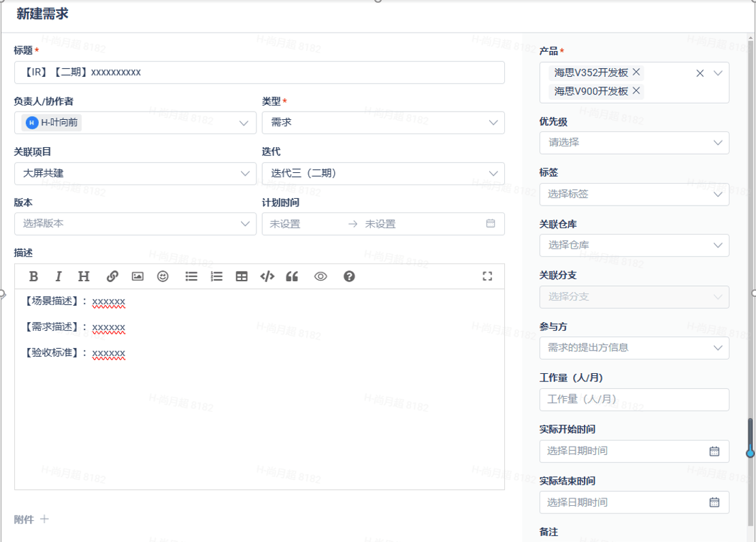
Task: Apply italic formatting in description editor
Action: tap(59, 276)
